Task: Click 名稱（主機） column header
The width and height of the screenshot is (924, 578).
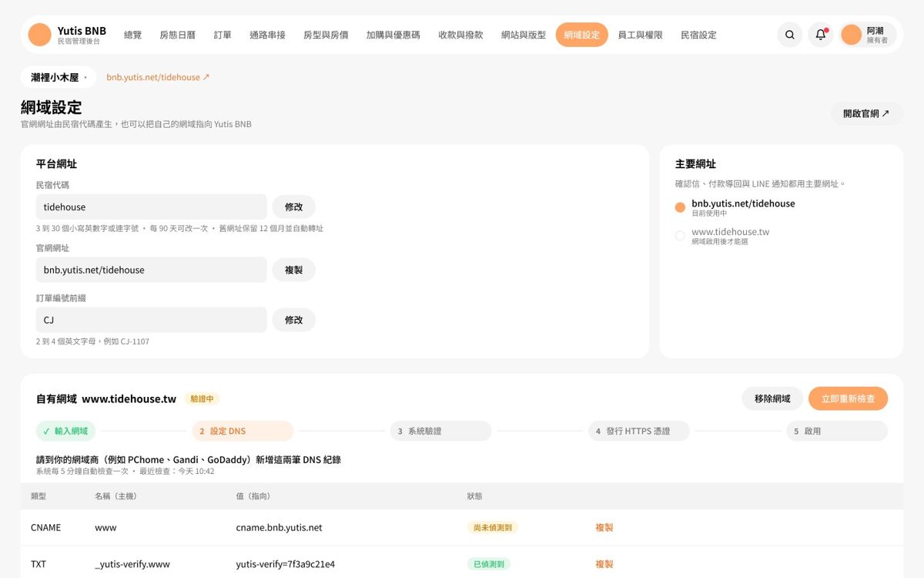Action: (x=115, y=496)
